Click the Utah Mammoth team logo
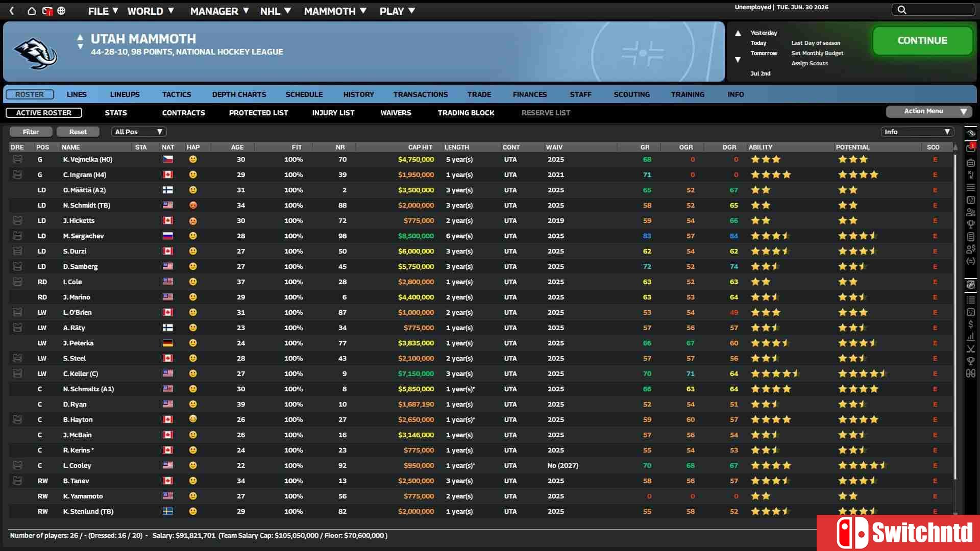 click(35, 52)
